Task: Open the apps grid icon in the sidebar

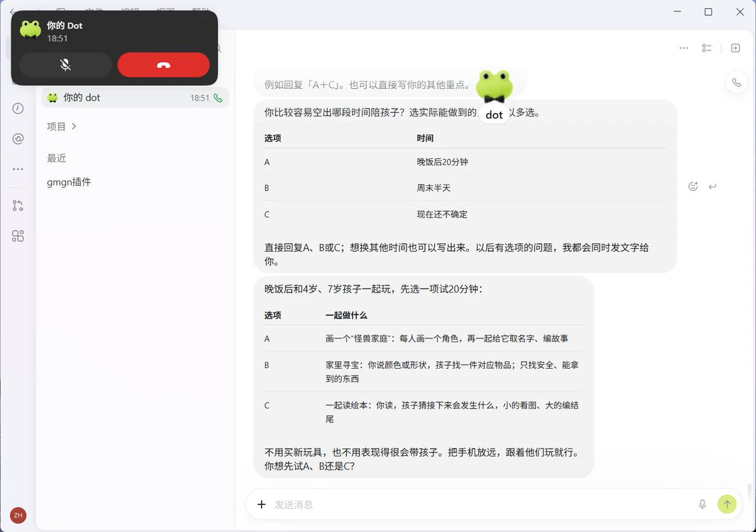Action: (x=18, y=236)
